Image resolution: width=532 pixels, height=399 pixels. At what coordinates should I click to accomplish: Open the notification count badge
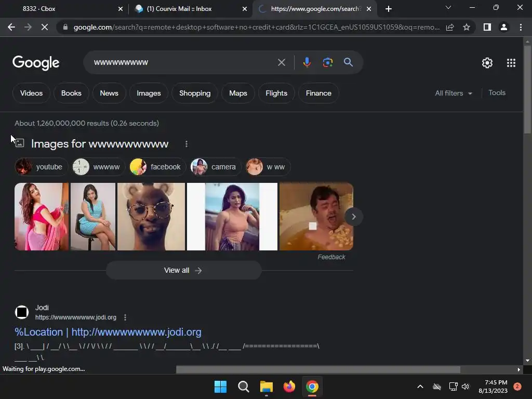[517, 386]
